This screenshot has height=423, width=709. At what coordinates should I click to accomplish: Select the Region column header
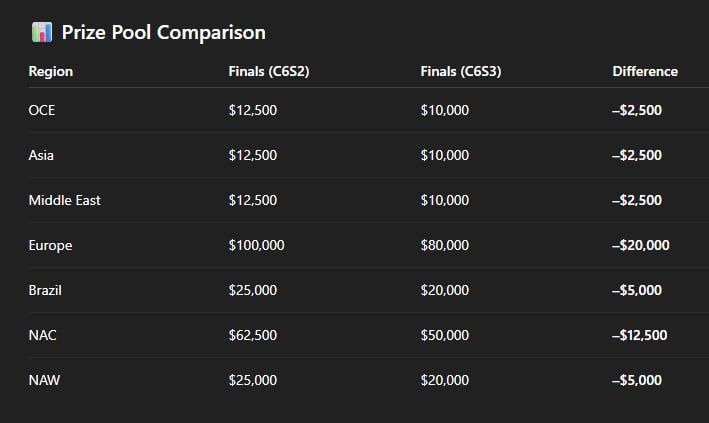click(x=50, y=71)
